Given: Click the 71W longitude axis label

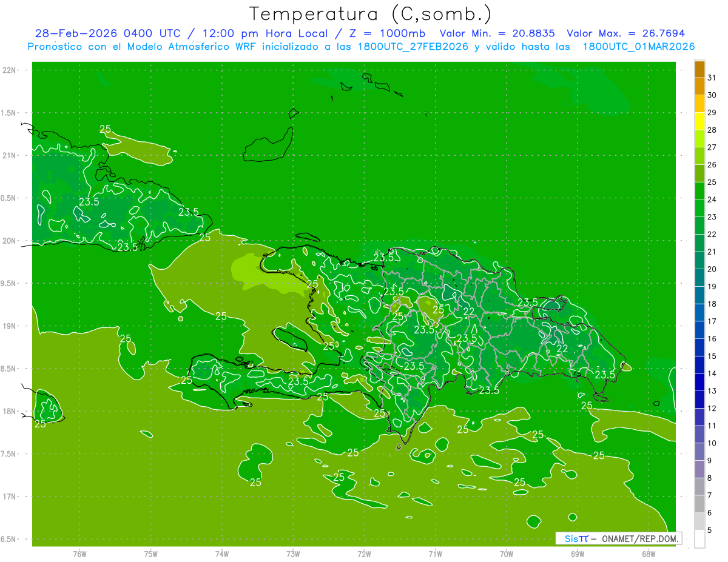Looking at the screenshot, I should (x=435, y=554).
